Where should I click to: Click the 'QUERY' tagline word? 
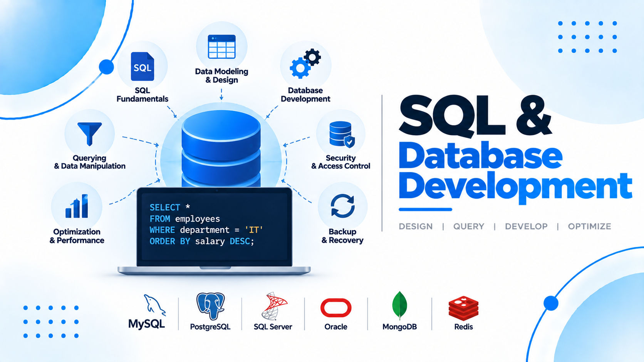click(469, 226)
